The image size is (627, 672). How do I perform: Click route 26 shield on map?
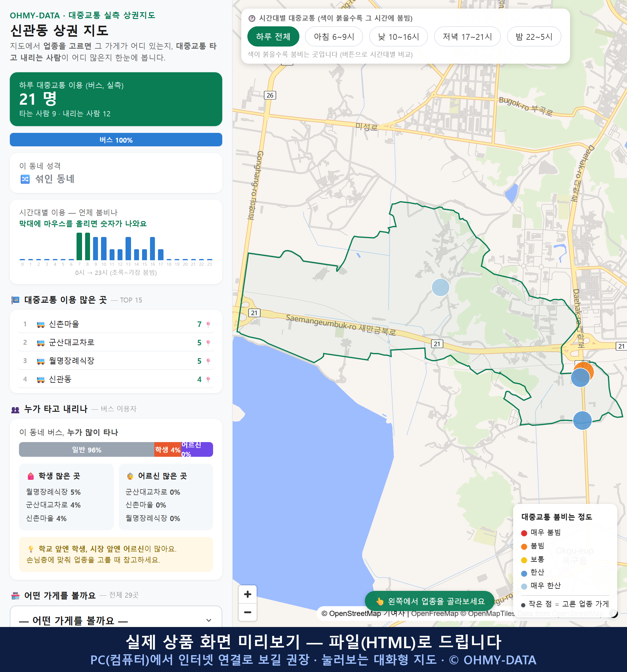(270, 95)
